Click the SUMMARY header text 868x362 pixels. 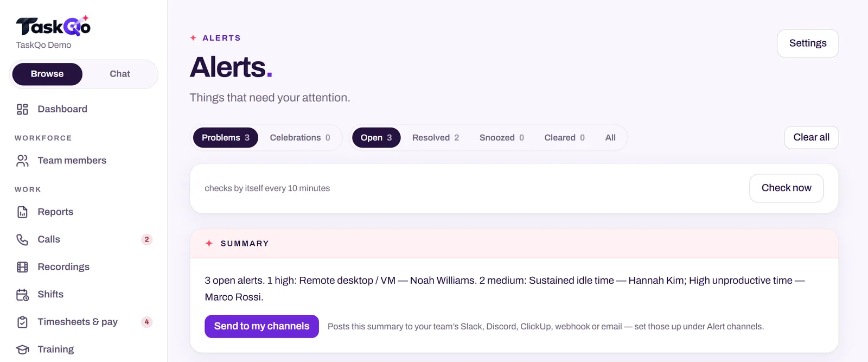pyautogui.click(x=245, y=244)
